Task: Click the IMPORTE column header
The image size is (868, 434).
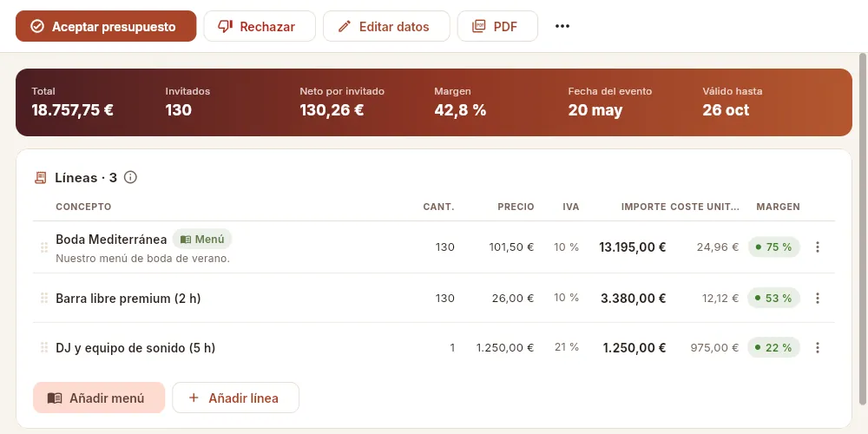Action: 644,207
